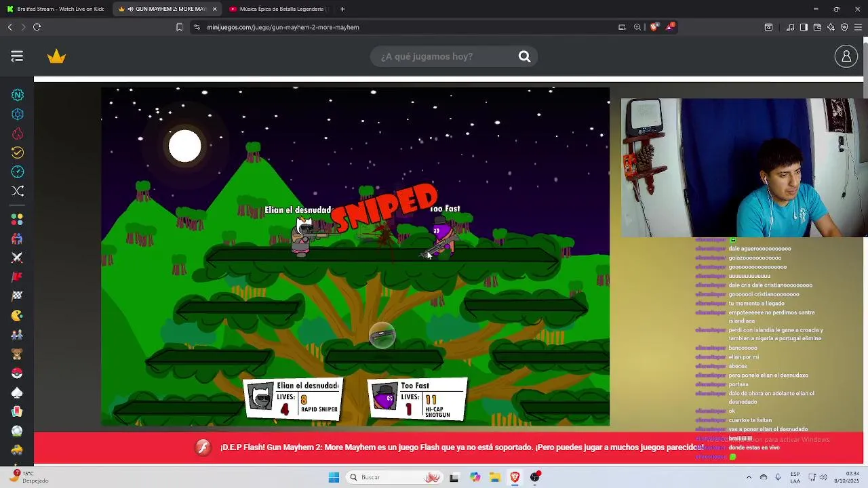Image resolution: width=868 pixels, height=488 pixels.
Task: Click Elian el desnudado player card
Action: 294,398
